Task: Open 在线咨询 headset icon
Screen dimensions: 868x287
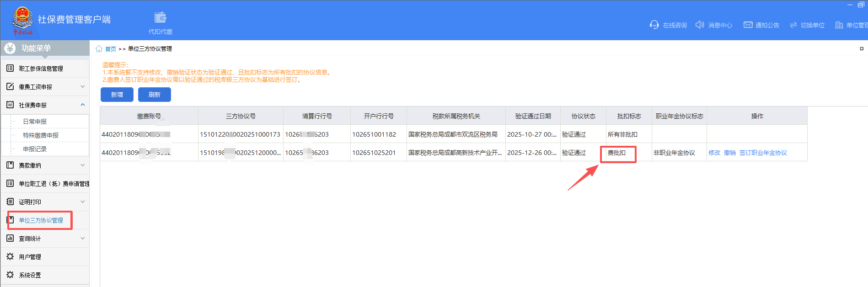Action: [654, 25]
